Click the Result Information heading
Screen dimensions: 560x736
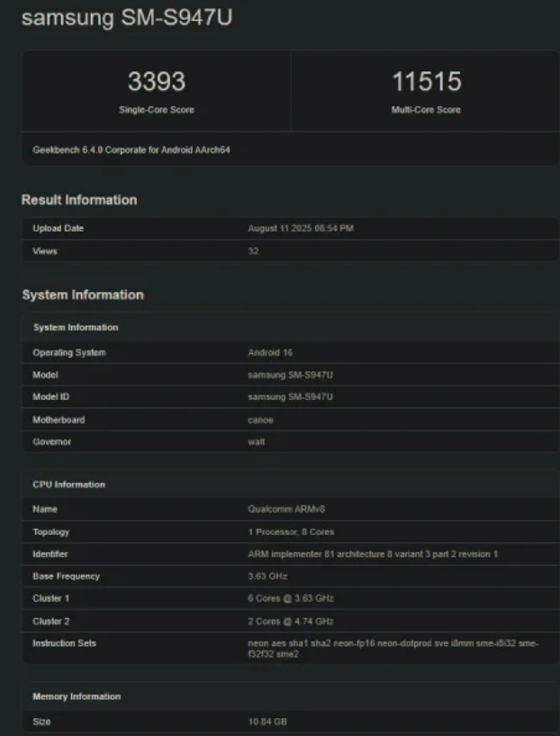point(79,200)
